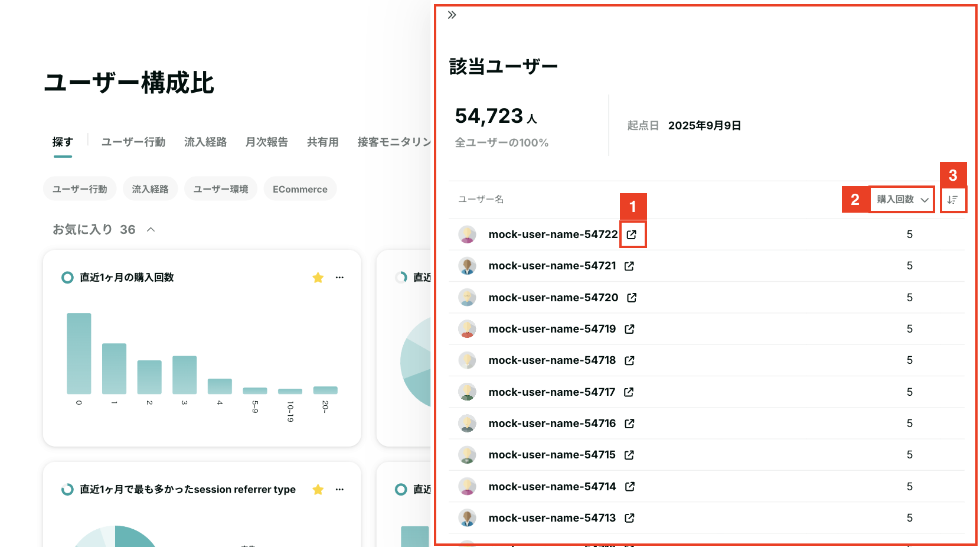Click the avatar of mock-user-name-54719

pos(468,329)
